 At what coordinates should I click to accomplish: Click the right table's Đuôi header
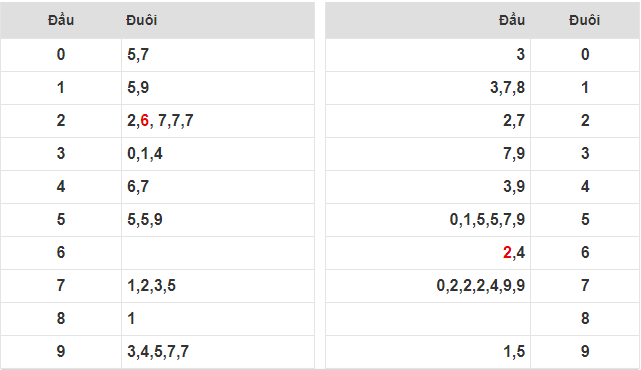click(585, 20)
